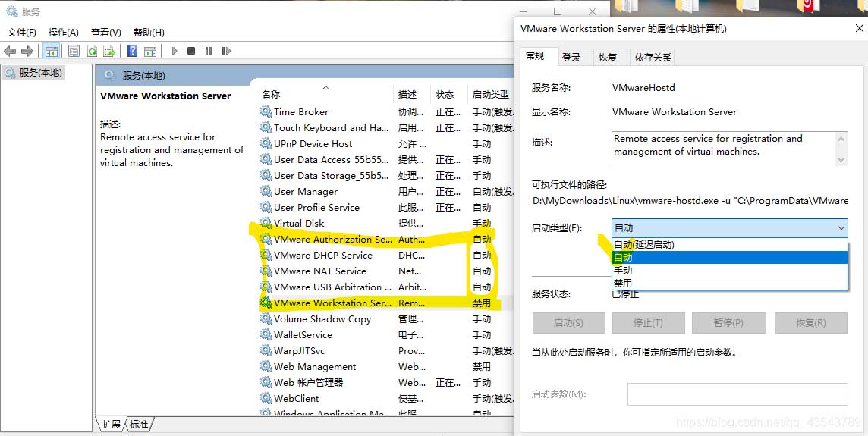Switch to the 登录 tab
The image size is (868, 436).
tap(571, 57)
